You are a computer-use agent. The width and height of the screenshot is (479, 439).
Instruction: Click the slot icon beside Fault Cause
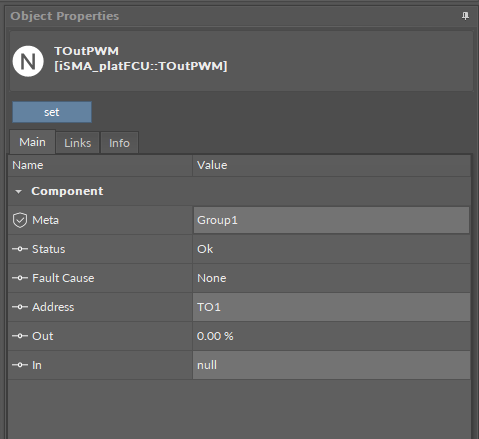click(x=20, y=278)
